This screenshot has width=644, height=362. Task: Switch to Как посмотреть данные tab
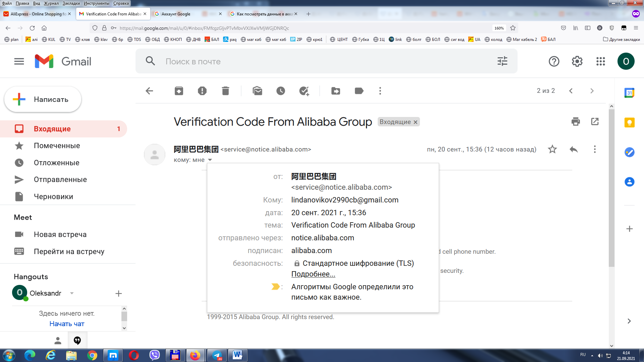[x=264, y=14]
